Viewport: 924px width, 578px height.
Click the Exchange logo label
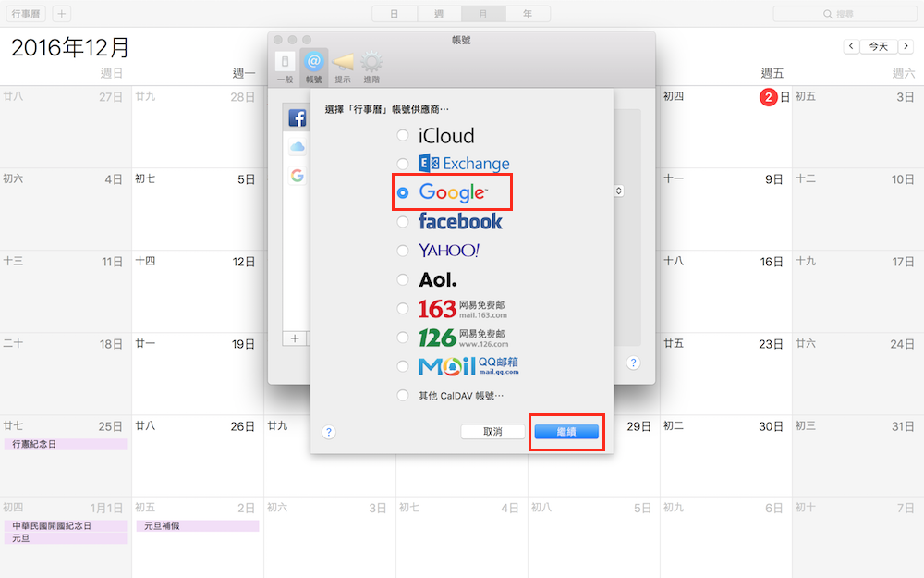point(465,164)
